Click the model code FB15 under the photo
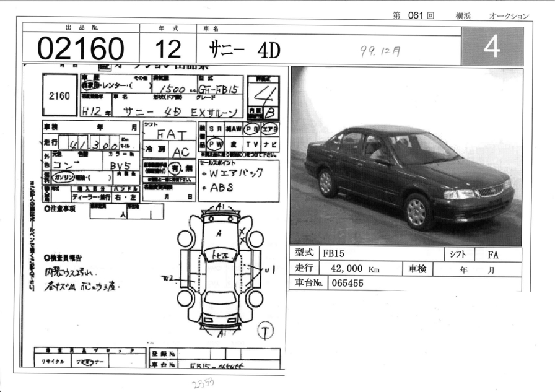The width and height of the screenshot is (555, 392). (x=333, y=253)
